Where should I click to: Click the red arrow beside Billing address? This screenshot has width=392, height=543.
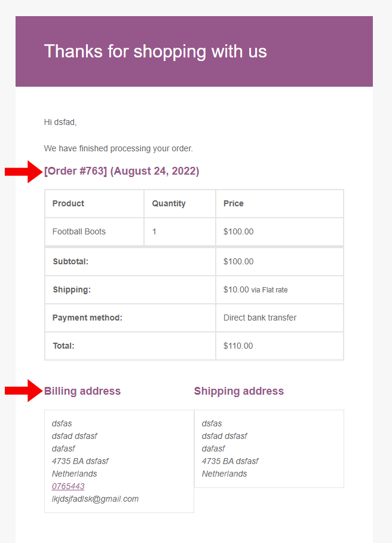[23, 391]
